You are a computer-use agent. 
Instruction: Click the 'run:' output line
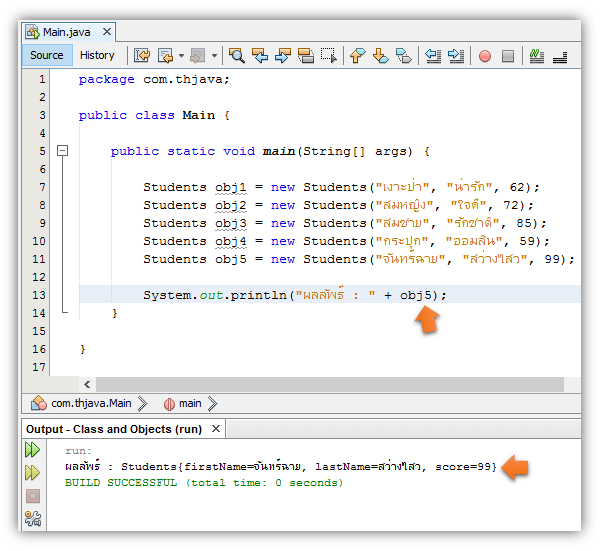pyautogui.click(x=78, y=451)
